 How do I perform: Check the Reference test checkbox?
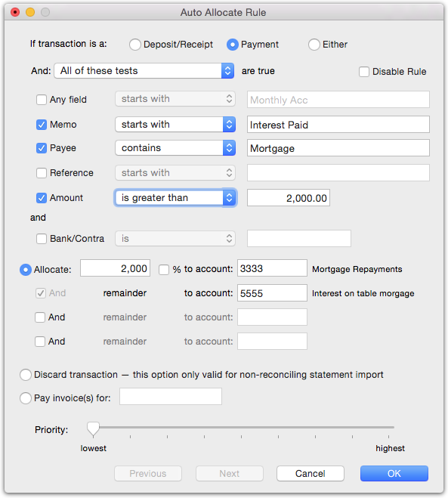tap(42, 173)
